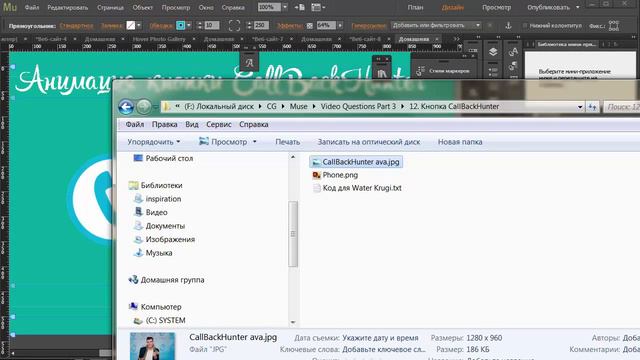Open the stroke color dropdown arrow

(x=189, y=25)
